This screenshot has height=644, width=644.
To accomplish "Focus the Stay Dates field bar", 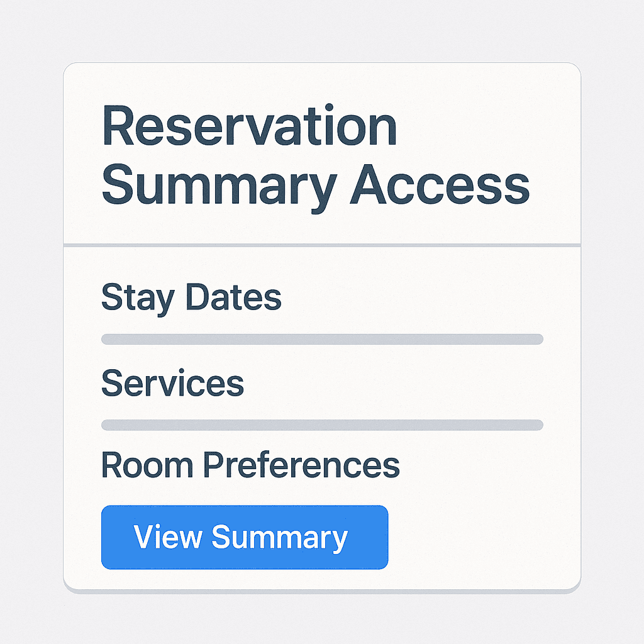I will coord(322,340).
